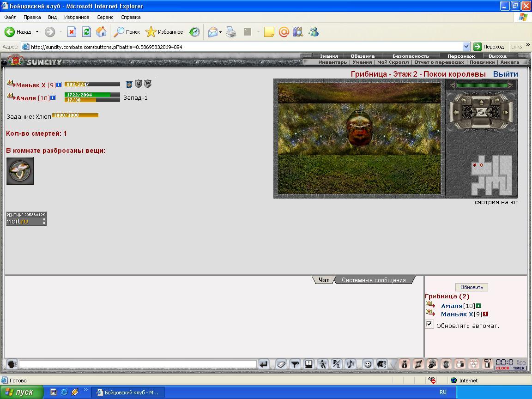Open the smiley emoticons button in chat bar
The image size is (532, 399).
(x=368, y=364)
